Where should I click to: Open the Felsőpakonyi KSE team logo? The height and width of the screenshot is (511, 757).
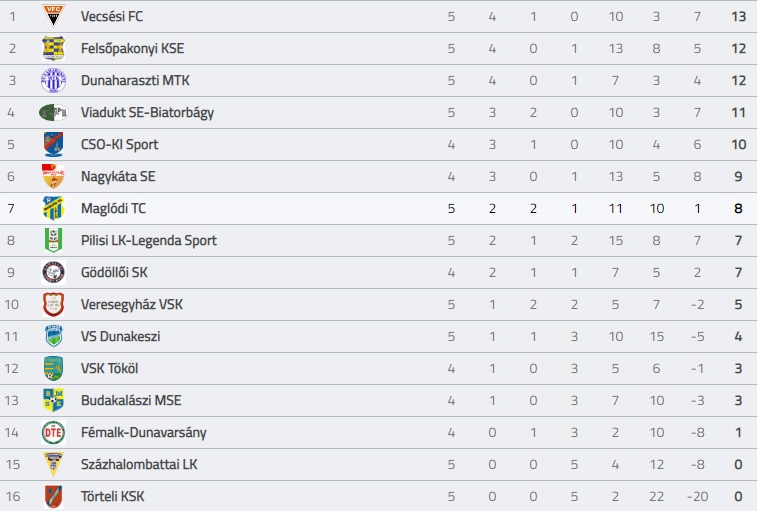point(53,48)
